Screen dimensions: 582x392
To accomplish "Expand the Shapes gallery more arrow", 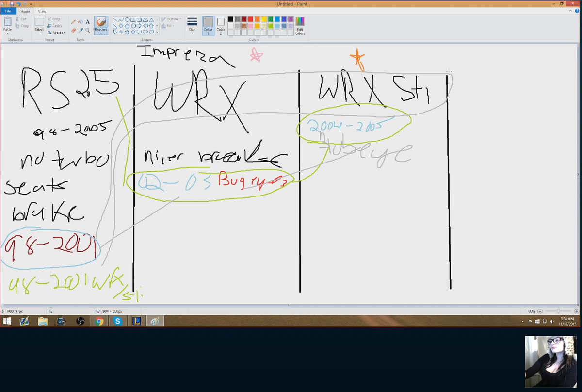I will (x=157, y=31).
